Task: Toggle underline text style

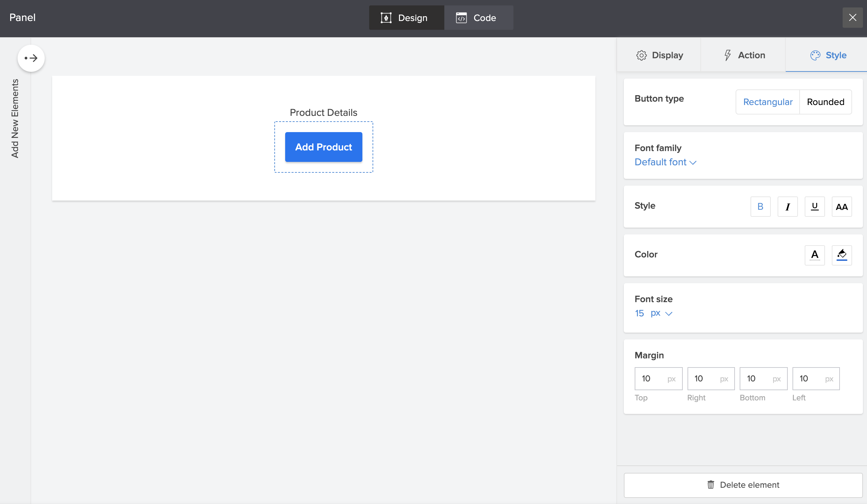Action: tap(815, 206)
